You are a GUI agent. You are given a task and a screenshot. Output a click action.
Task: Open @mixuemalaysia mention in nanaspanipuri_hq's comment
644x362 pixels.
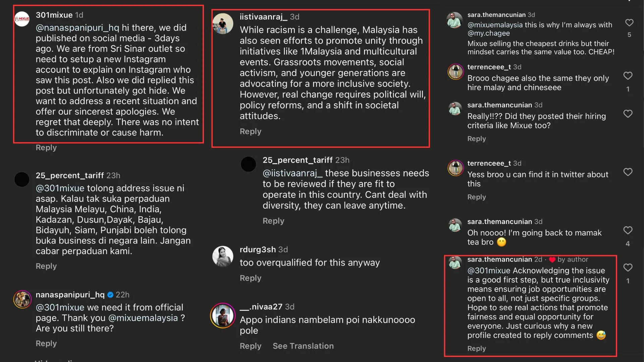coord(143,318)
